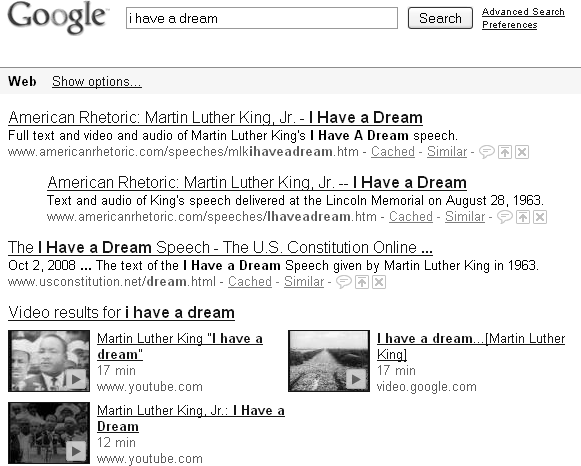
Task: Remove the Ihaveadream.htm result
Action: coord(540,217)
